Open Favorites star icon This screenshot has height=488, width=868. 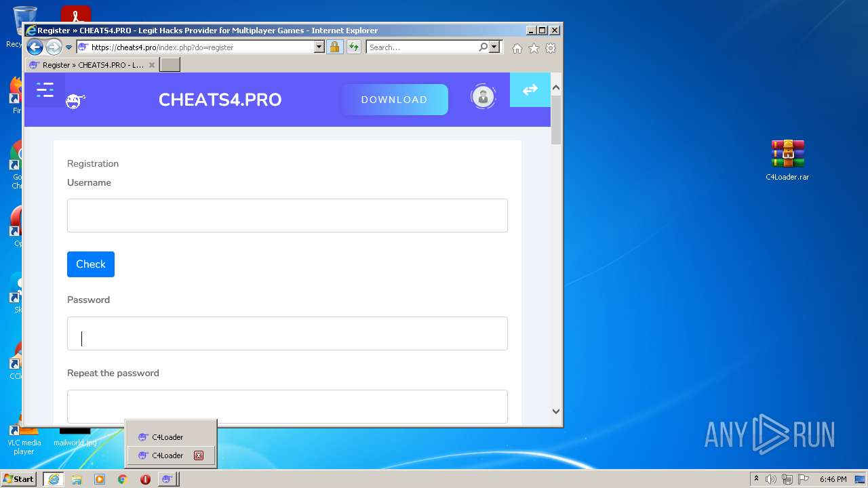[x=534, y=48]
